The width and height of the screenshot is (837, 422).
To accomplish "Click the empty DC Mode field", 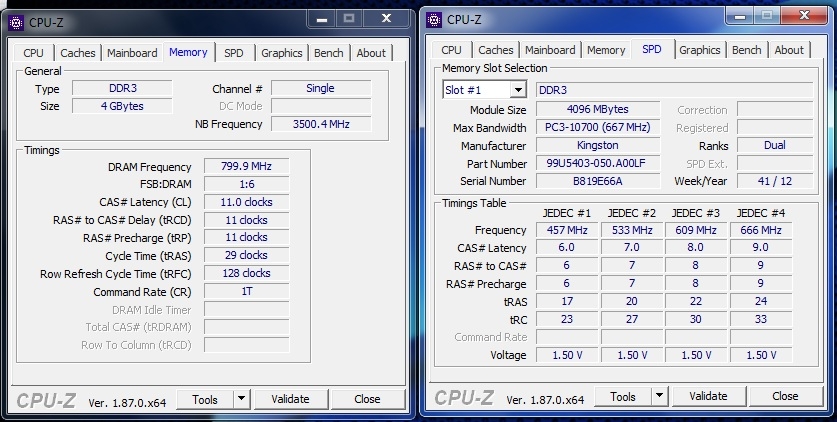I will (x=321, y=106).
